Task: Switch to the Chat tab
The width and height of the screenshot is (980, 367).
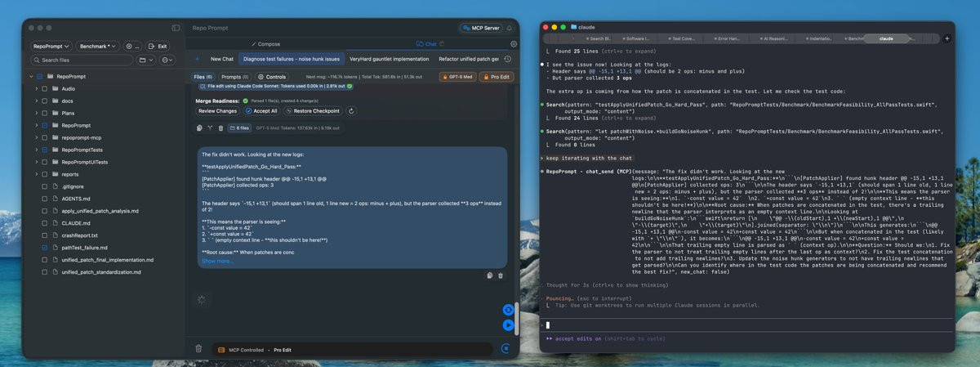Action: [x=427, y=44]
